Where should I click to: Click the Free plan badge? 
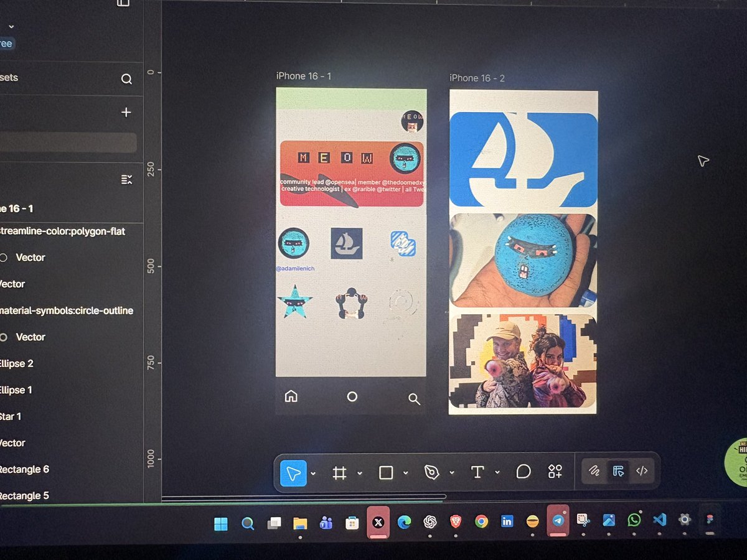point(6,44)
